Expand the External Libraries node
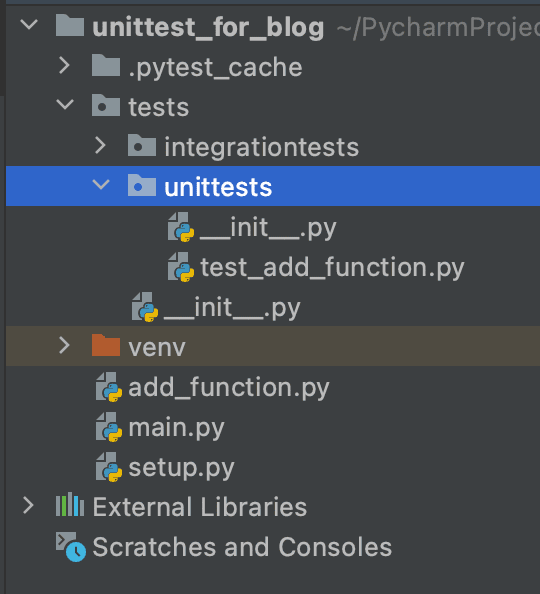Viewport: 540px width, 594px height. 28,505
